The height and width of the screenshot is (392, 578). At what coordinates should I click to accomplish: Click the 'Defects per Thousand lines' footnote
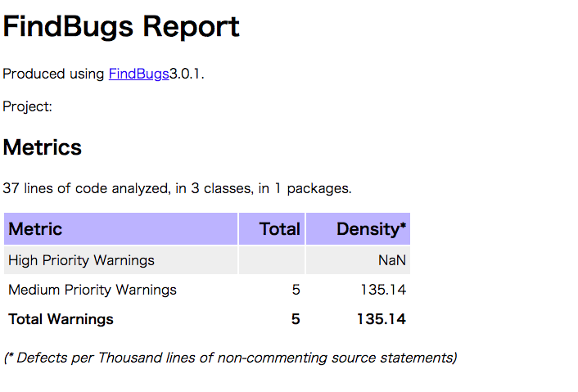tap(230, 358)
